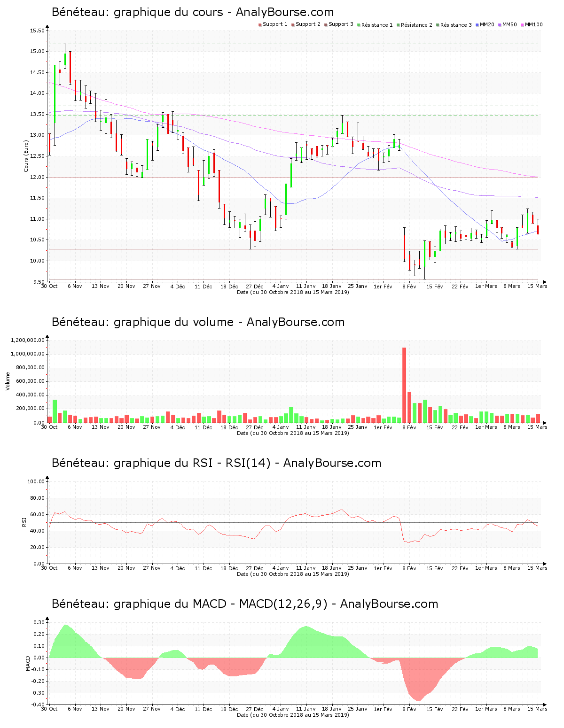This screenshot has width=564, height=728.
Task: Click the vertical 'RSI' axis label
Action: point(24,522)
